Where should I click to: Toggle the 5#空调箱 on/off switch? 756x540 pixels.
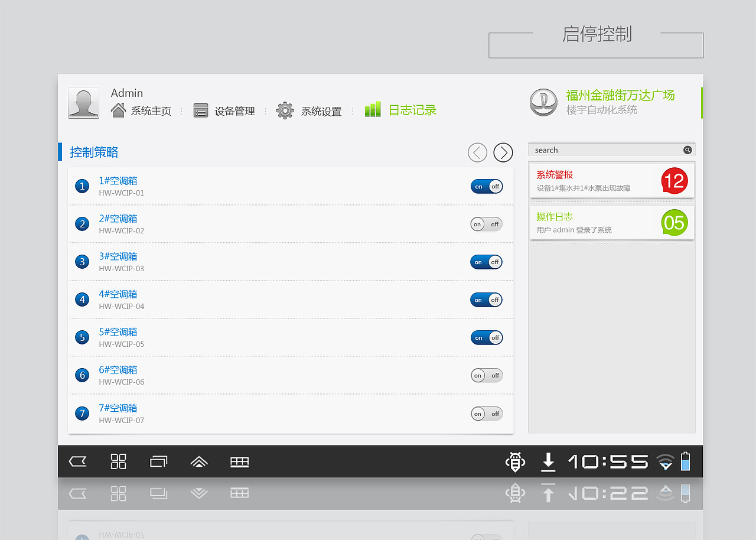pos(487,337)
